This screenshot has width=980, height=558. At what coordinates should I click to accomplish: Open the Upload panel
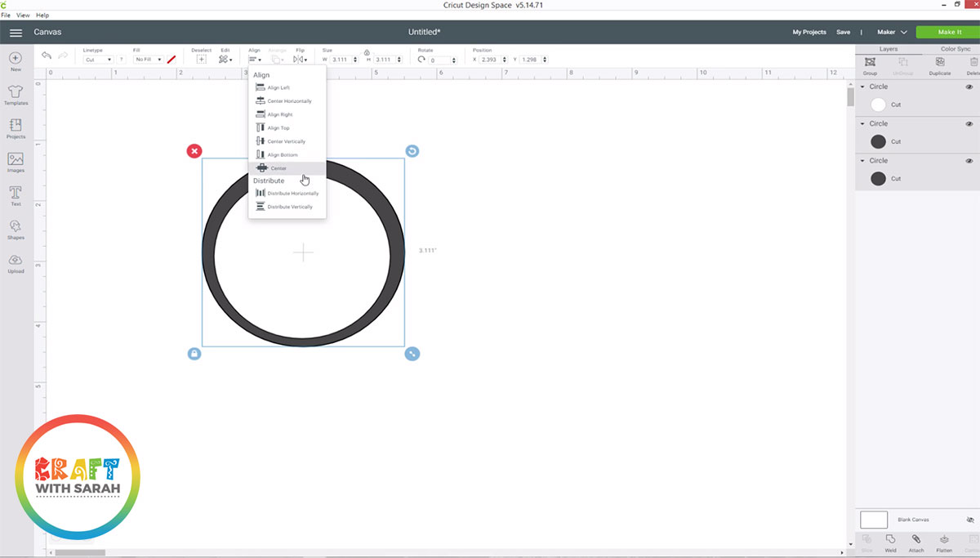click(x=16, y=263)
